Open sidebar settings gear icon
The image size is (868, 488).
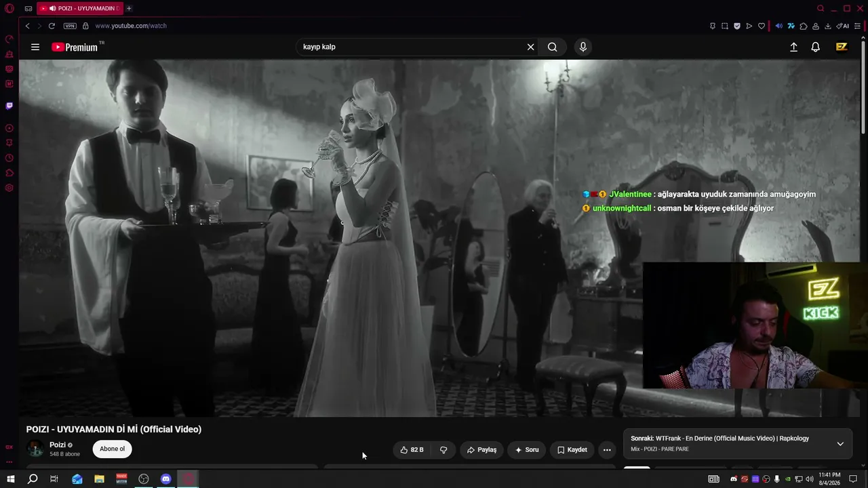click(9, 188)
